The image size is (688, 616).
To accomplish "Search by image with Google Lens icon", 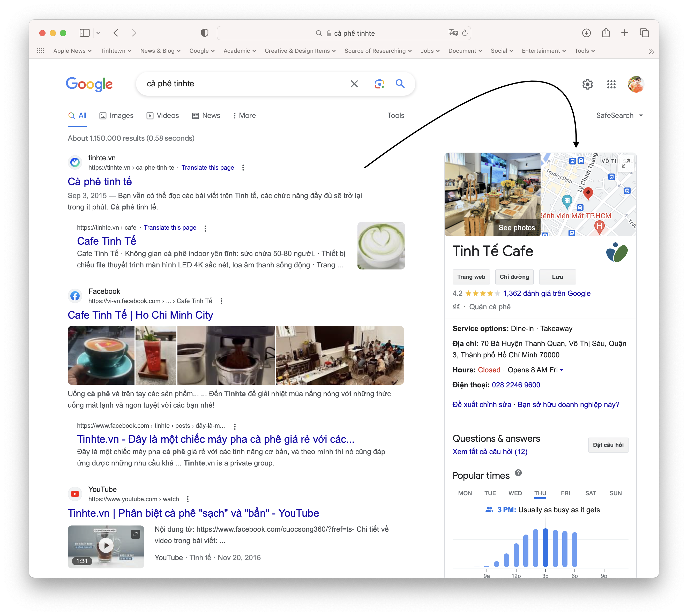I will (x=379, y=84).
